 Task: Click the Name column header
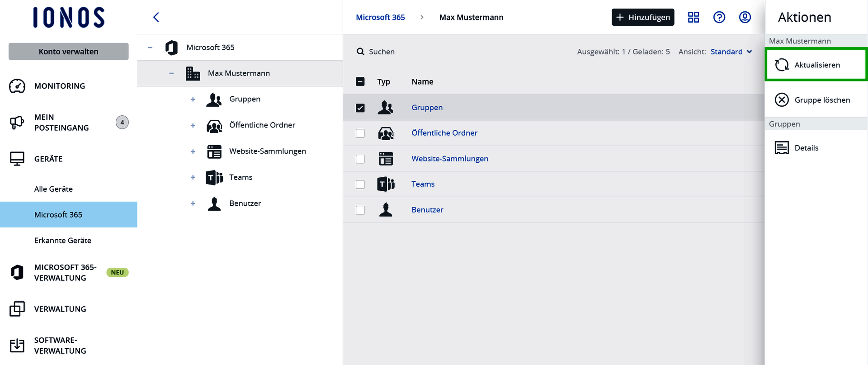pyautogui.click(x=423, y=81)
